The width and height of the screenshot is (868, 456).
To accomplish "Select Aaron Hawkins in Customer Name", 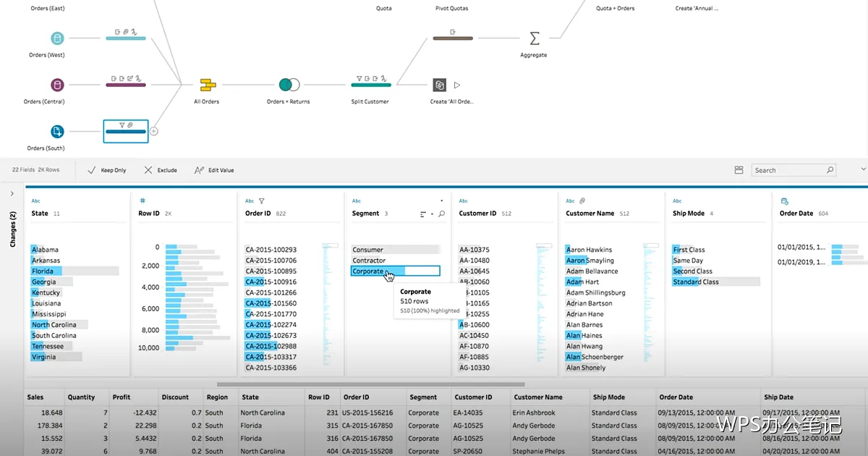I will (x=589, y=250).
